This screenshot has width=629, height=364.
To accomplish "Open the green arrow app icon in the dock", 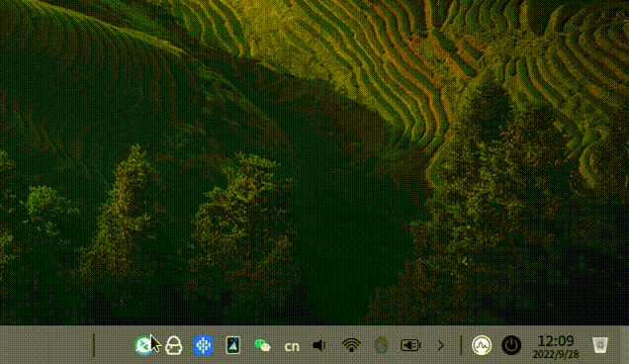I will pos(143,345).
